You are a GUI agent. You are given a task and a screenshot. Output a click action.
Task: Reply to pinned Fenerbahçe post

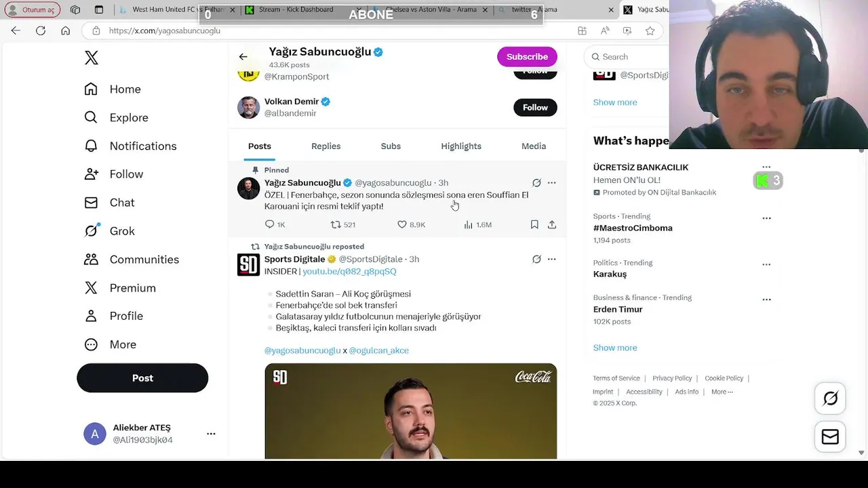[275, 224]
